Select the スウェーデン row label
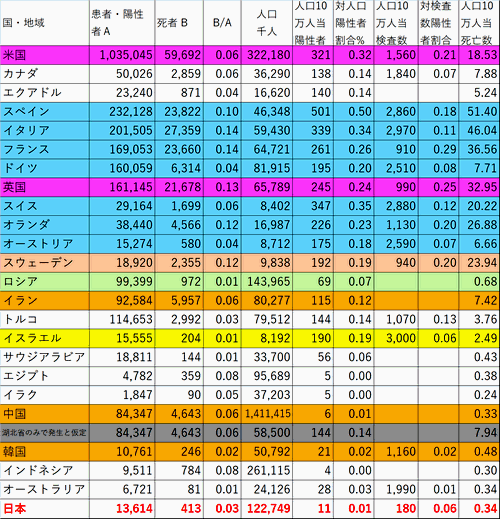This screenshot has height=519, width=500. [x=45, y=263]
